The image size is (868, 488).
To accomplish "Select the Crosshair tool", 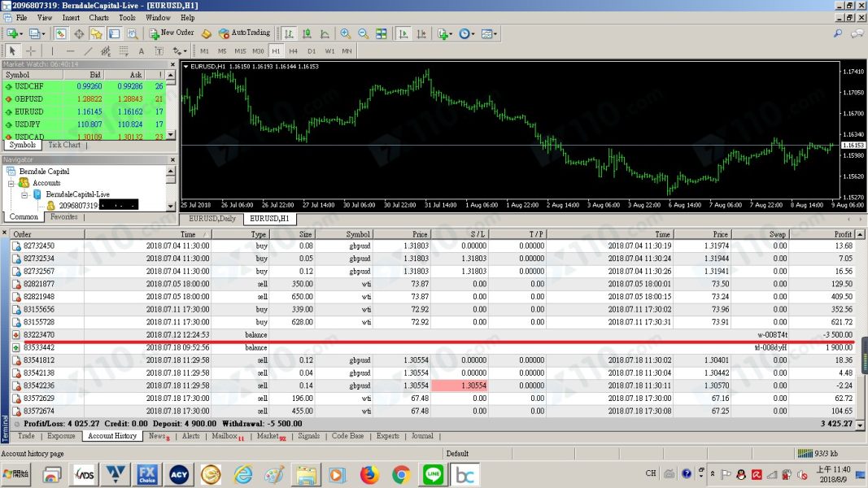I will click(31, 51).
